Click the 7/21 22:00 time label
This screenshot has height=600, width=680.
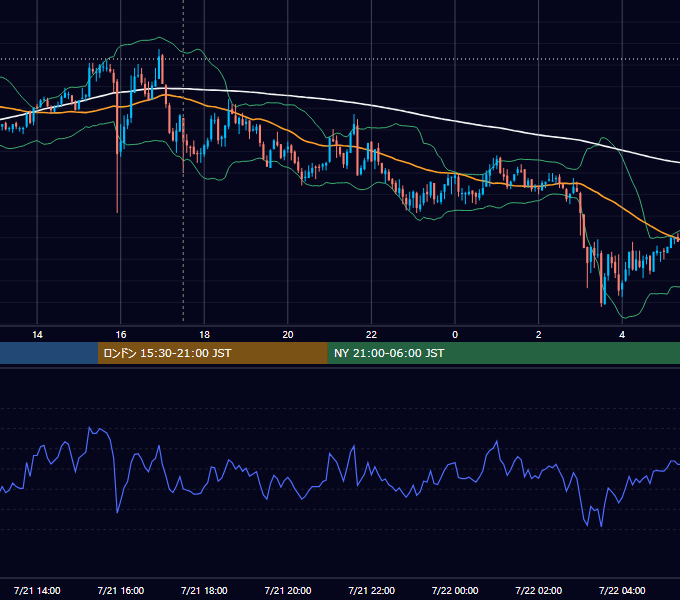click(x=371, y=590)
